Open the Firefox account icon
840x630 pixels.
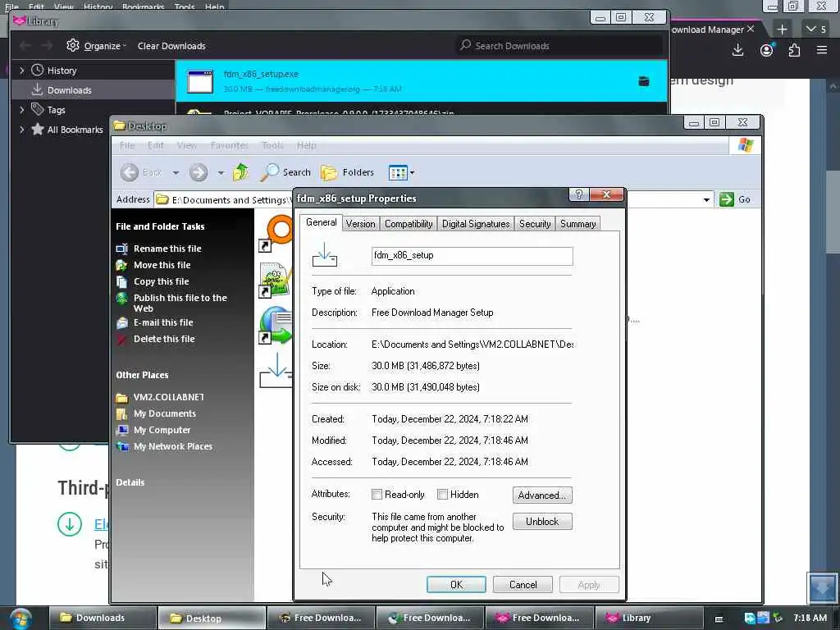pos(767,50)
